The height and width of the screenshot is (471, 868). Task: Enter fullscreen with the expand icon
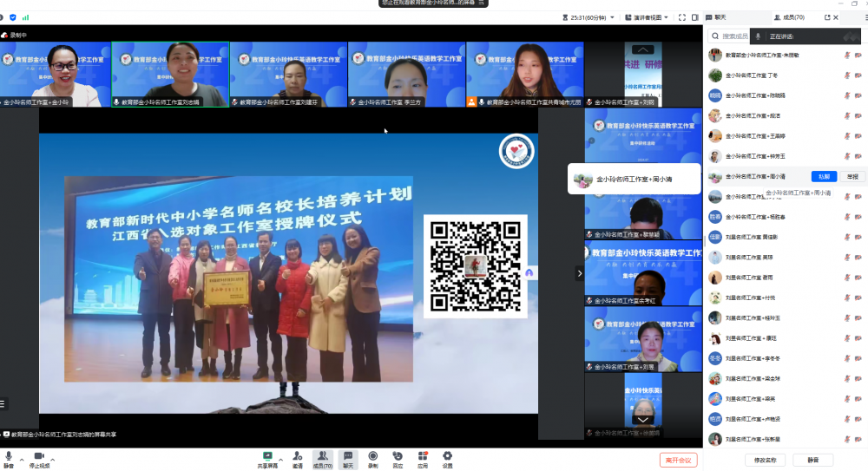[x=682, y=17]
